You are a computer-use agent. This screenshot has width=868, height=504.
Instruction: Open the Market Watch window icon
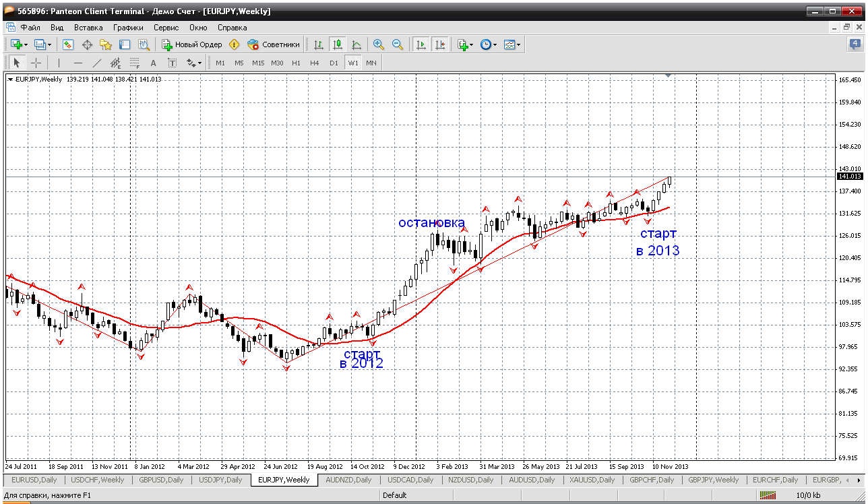tap(68, 44)
